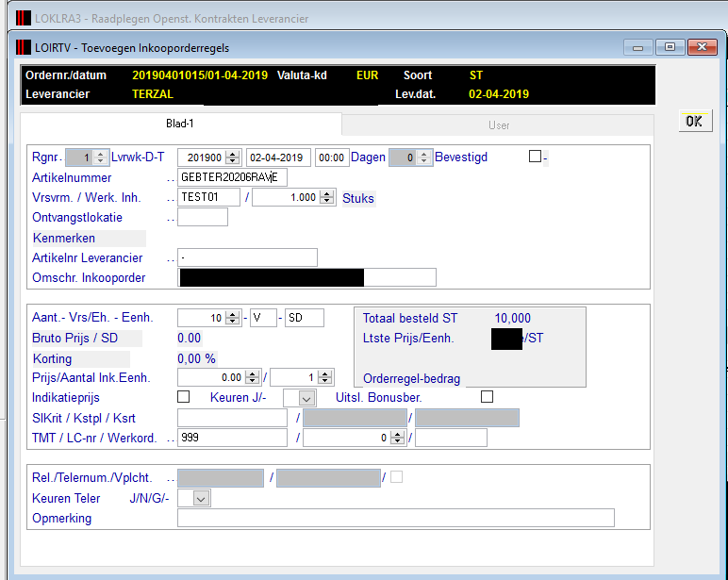Image resolution: width=728 pixels, height=580 pixels.
Task: Click the Orderregel-bedrag label
Action: click(411, 379)
